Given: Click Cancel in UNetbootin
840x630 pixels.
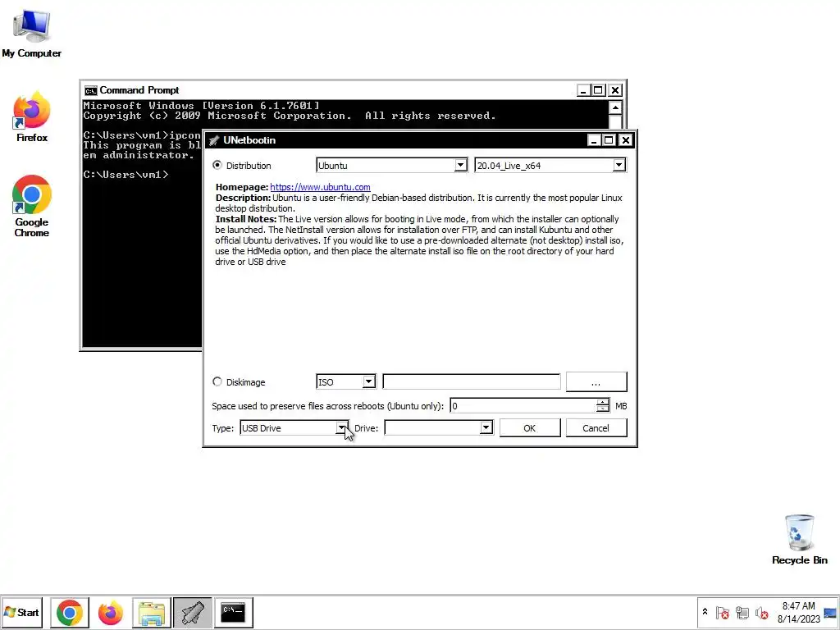Looking at the screenshot, I should tap(596, 428).
